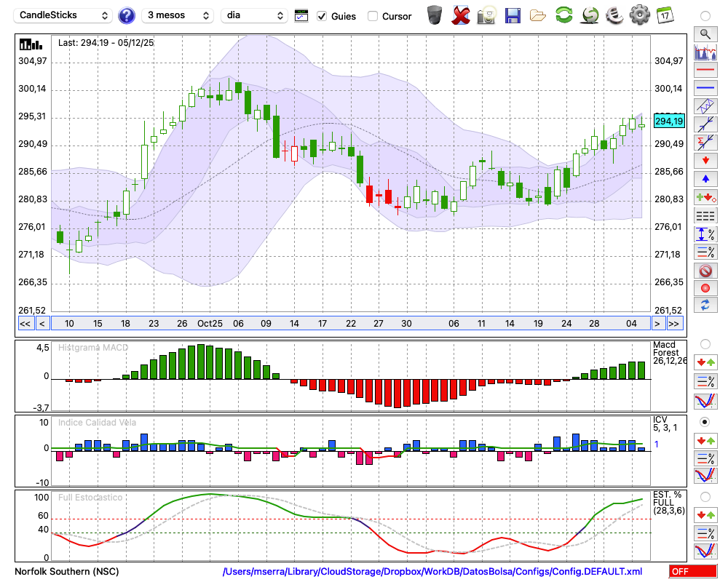Open the CandleSticks chart type dropdown
Screen dimensions: 728x582
(x=64, y=15)
